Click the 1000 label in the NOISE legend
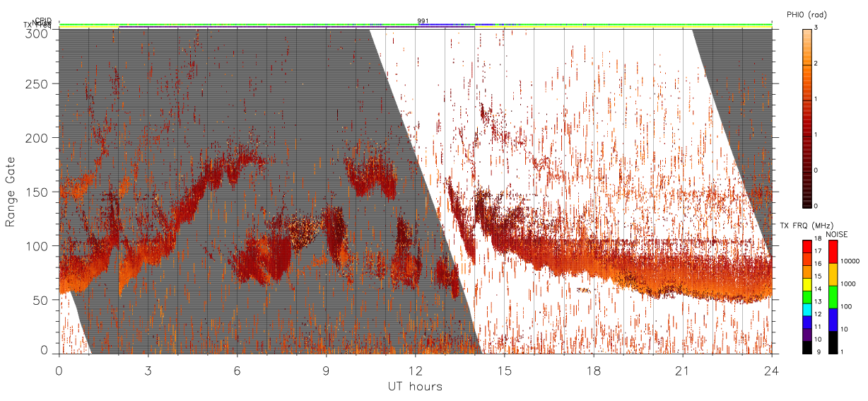The image size is (868, 401). (x=849, y=284)
